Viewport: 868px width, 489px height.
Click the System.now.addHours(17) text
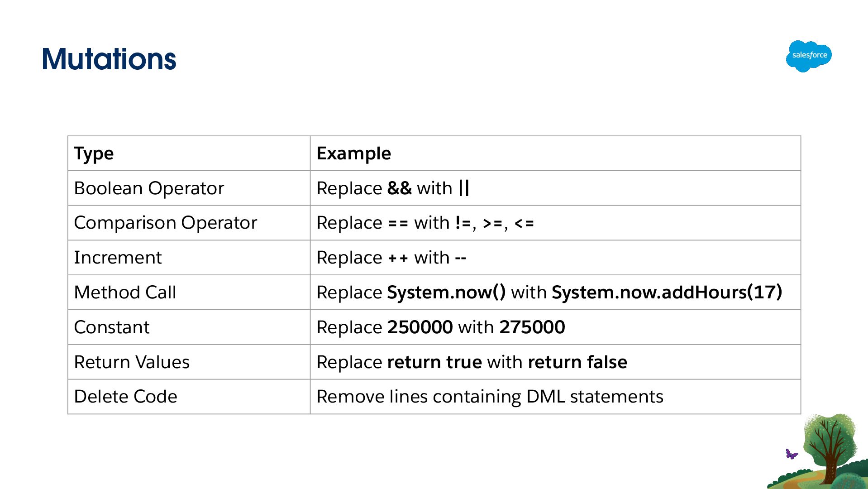(x=667, y=292)
